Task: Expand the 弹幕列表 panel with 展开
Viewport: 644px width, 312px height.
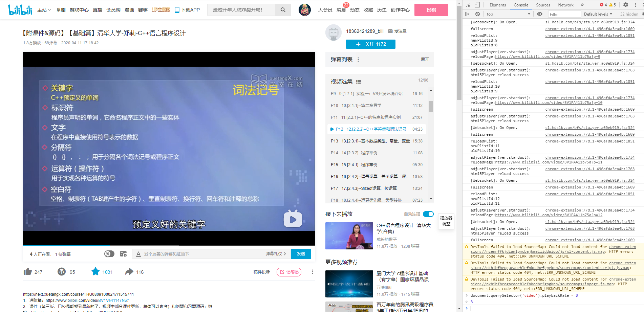Action: point(425,60)
